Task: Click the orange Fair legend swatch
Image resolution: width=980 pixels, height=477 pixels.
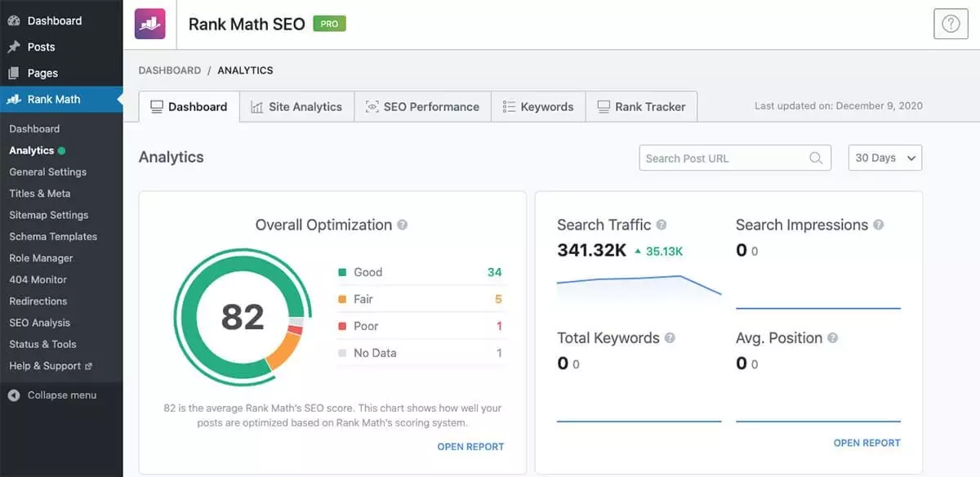Action: (342, 300)
